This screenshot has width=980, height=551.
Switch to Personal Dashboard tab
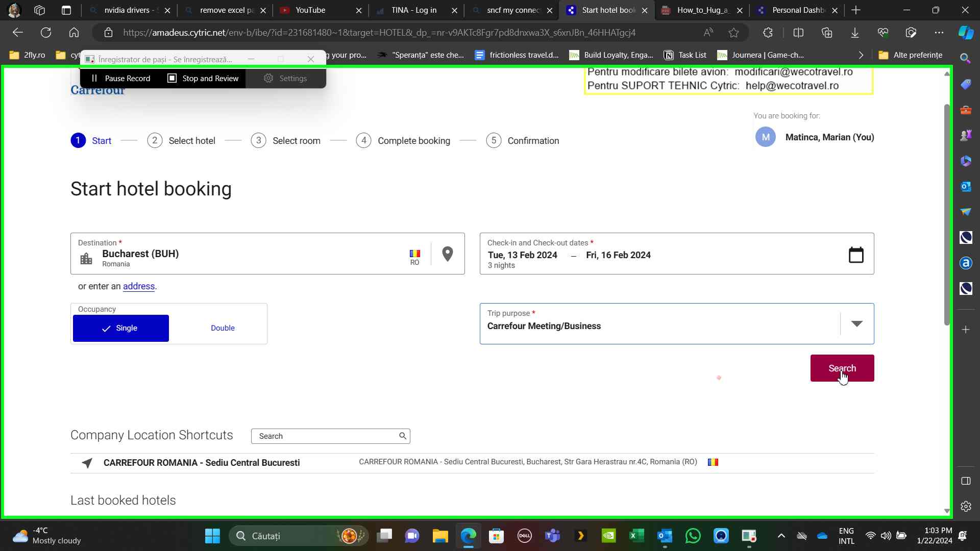coord(797,10)
